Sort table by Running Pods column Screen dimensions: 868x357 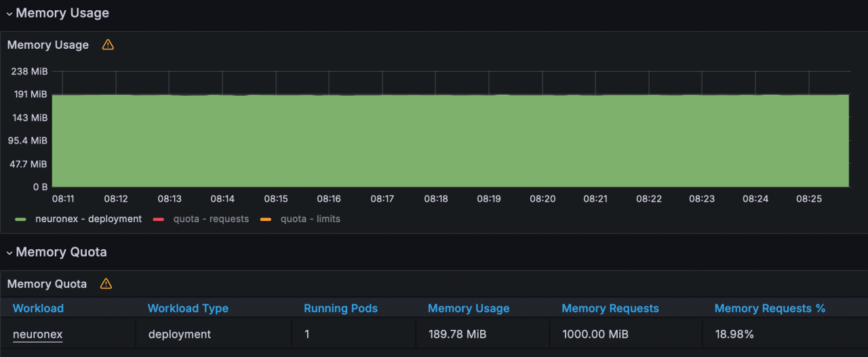pyautogui.click(x=340, y=308)
